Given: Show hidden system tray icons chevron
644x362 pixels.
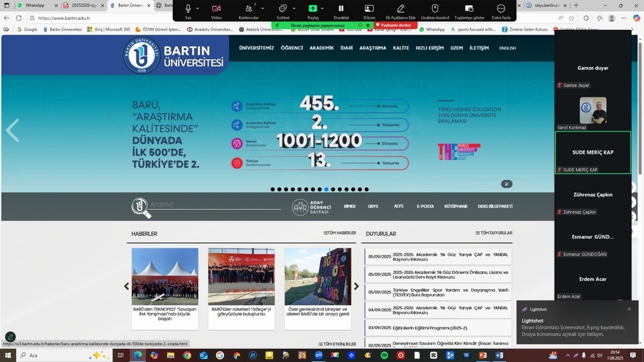Looking at the screenshot, I should pos(568,356).
